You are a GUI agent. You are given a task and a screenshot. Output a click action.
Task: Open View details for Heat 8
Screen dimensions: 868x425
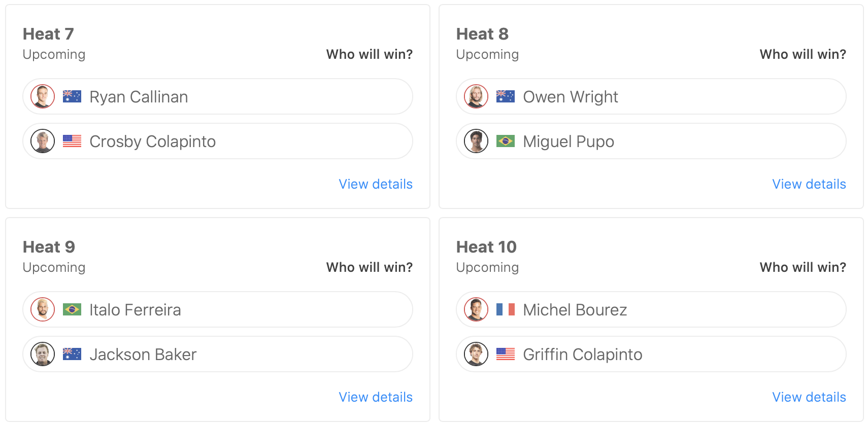coord(809,184)
